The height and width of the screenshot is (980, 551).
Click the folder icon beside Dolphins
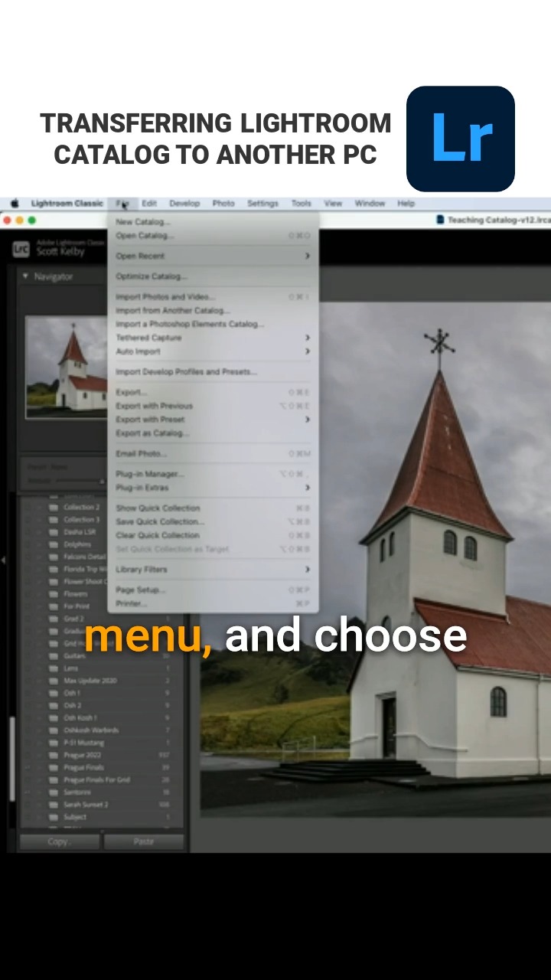(x=54, y=544)
